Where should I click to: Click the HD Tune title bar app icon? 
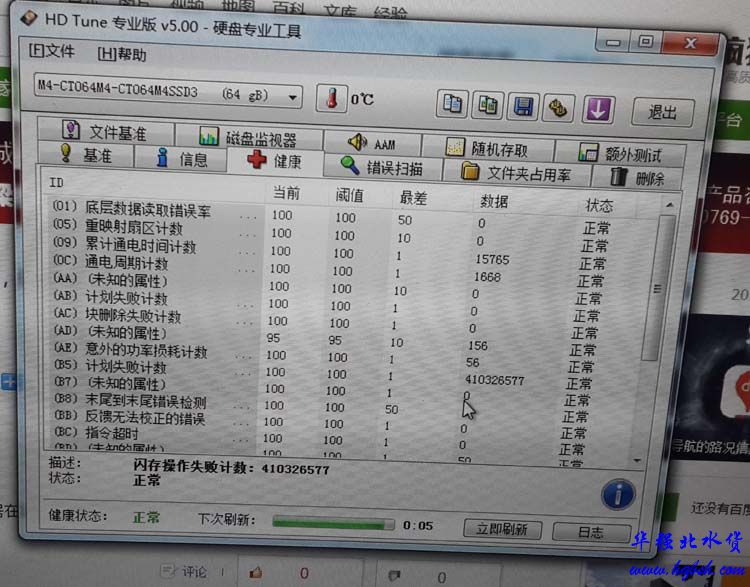point(29,19)
